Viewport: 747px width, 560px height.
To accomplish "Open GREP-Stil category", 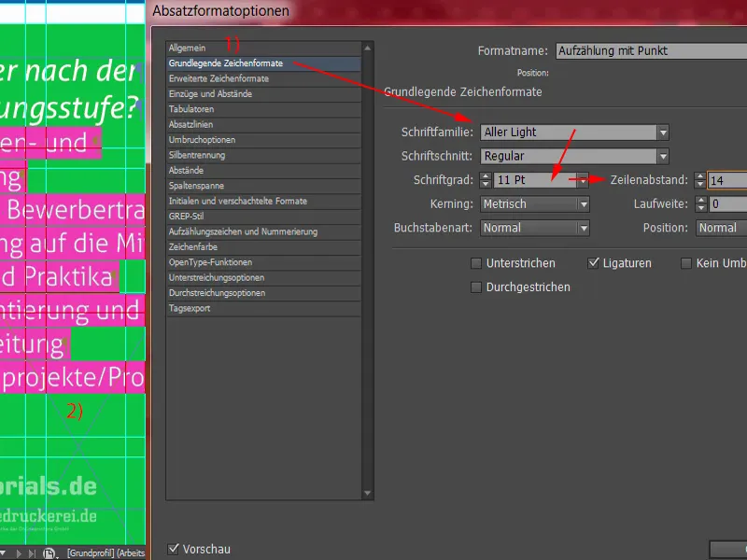I will click(263, 217).
